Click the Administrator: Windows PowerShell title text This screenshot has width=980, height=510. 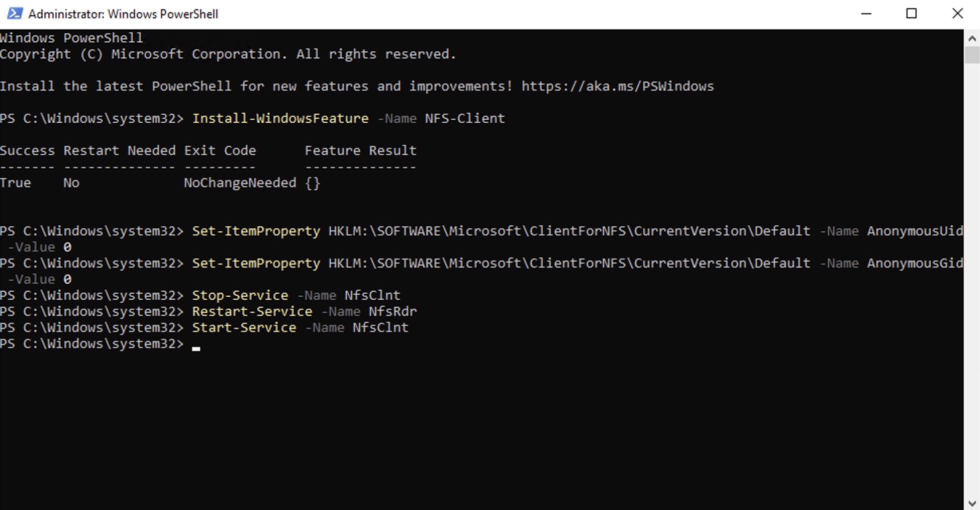pos(122,14)
